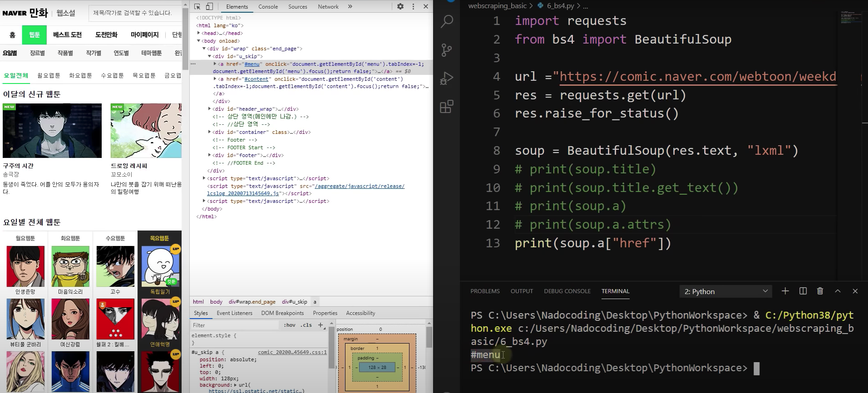Toggle the device toolbar icon in DevTools
This screenshot has height=393, width=868.
(209, 6)
